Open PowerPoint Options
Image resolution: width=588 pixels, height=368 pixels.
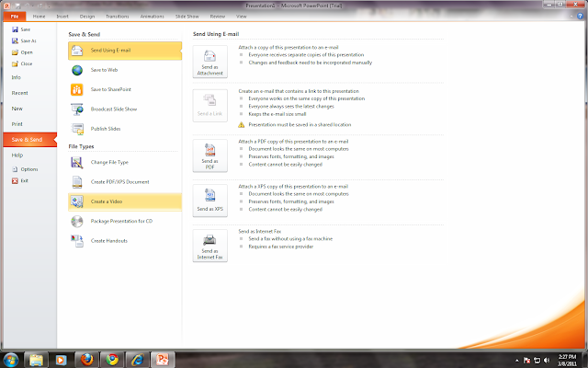[x=25, y=169]
